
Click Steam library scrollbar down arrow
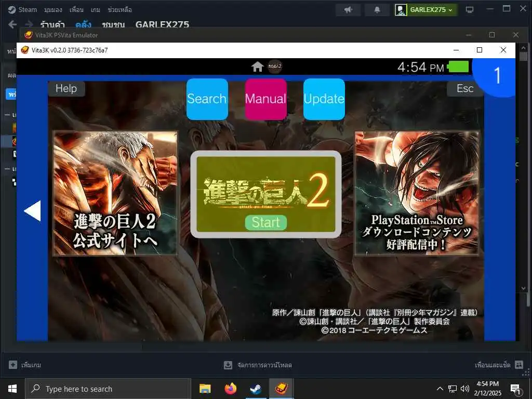(x=524, y=288)
